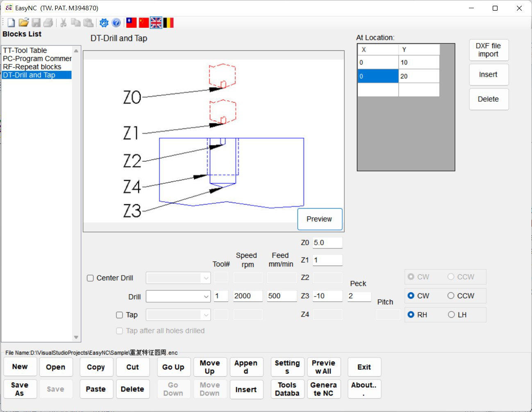Select the black-yellow-red flag language icon
The height and width of the screenshot is (412, 532).
(x=168, y=23)
